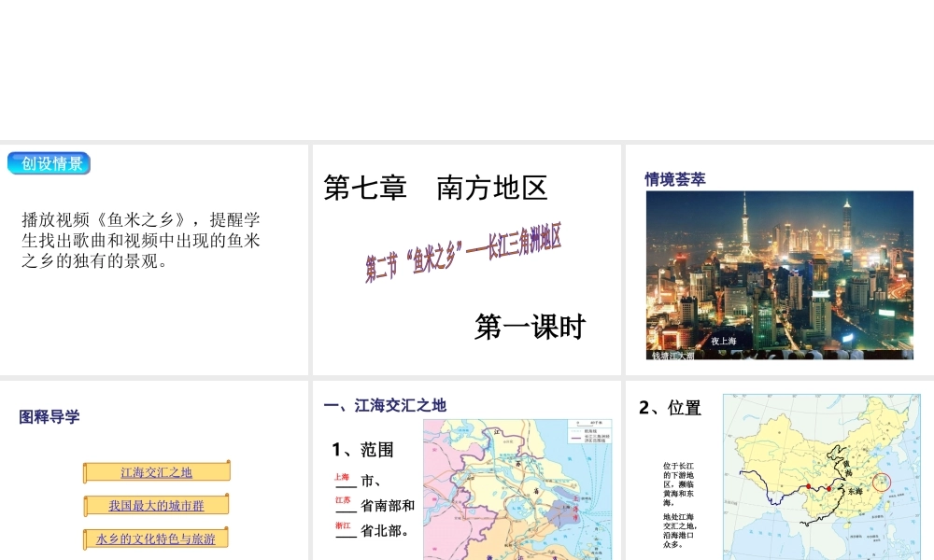The image size is (934, 560).
Task: Click the map legend box
Action: (x=589, y=431)
